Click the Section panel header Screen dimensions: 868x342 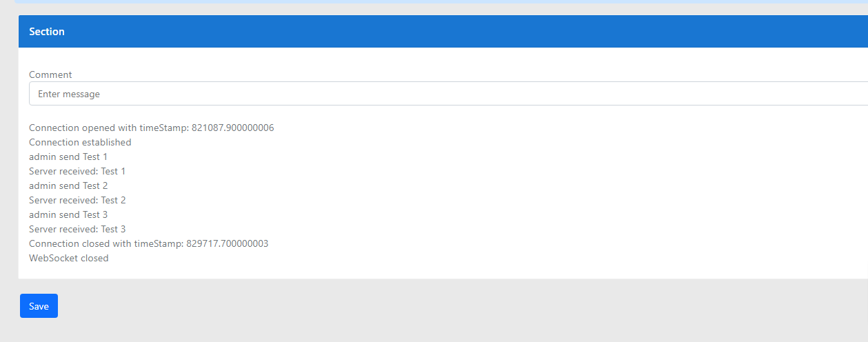(x=443, y=32)
